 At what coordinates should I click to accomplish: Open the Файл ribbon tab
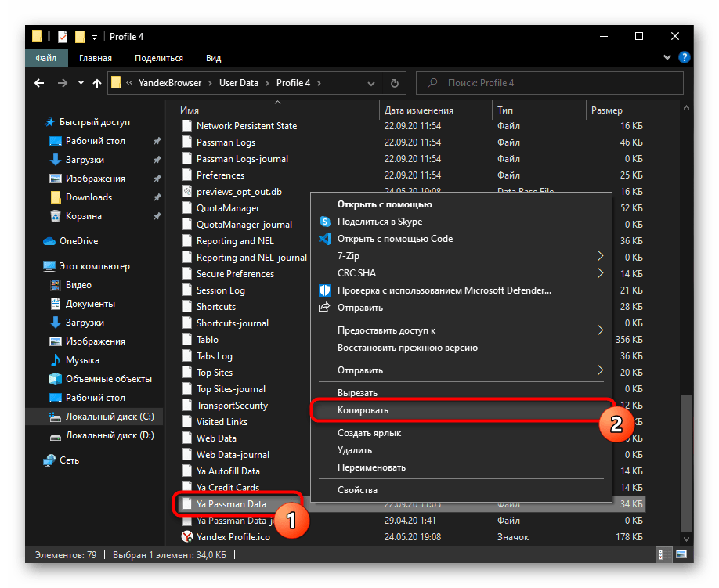(x=45, y=58)
